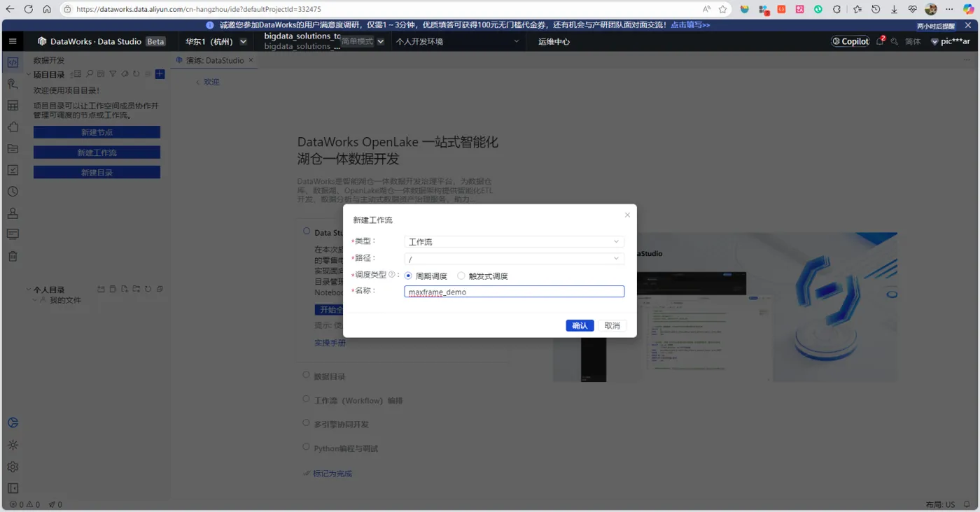Click the sun theme icon in left sidebar
This screenshot has height=512, width=980.
pyautogui.click(x=13, y=445)
